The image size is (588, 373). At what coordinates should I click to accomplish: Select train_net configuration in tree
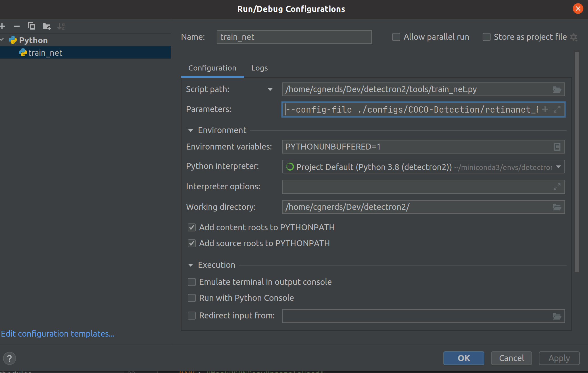45,53
